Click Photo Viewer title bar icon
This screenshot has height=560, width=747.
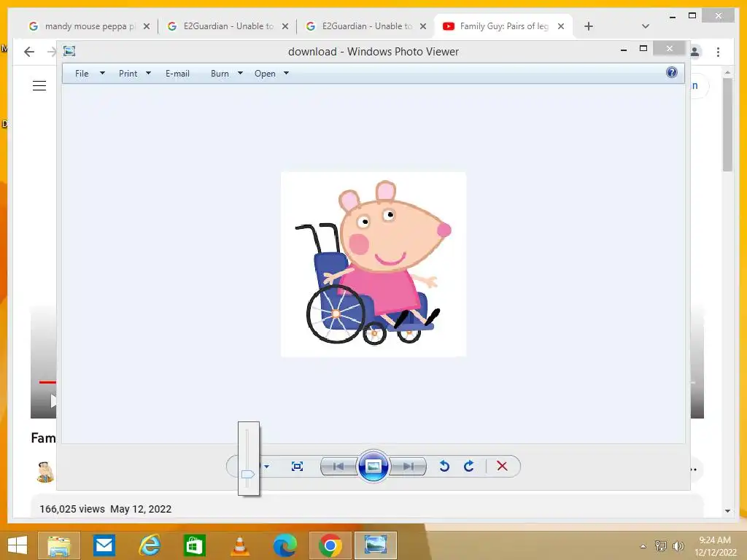(69, 51)
